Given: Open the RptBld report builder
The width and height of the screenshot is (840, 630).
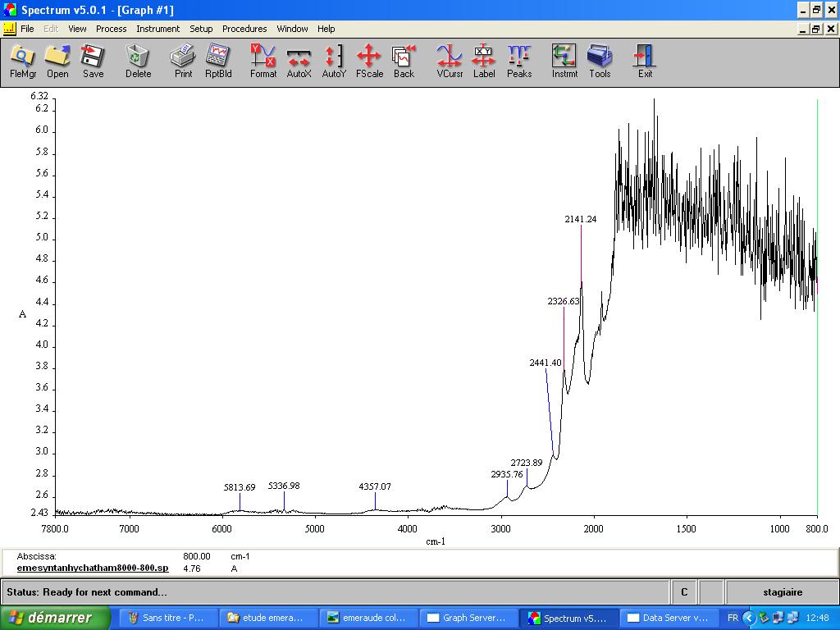Looking at the screenshot, I should 218,62.
